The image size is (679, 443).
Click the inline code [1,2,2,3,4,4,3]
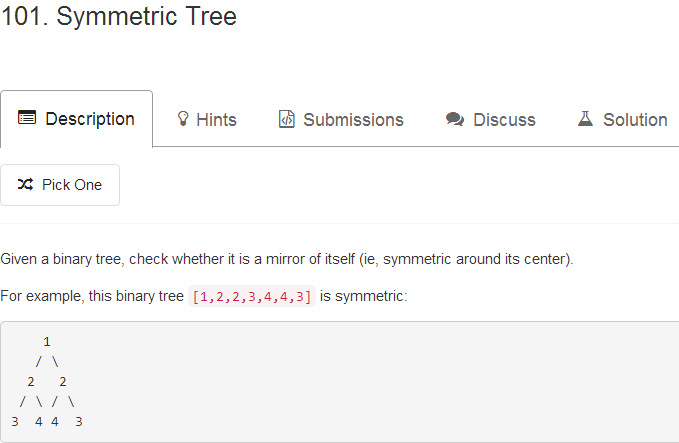[x=252, y=297]
